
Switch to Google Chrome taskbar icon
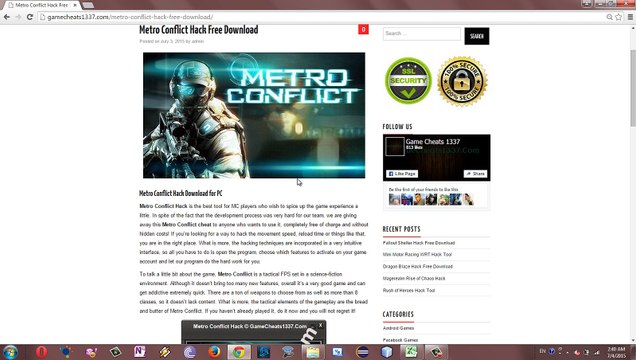239,352
